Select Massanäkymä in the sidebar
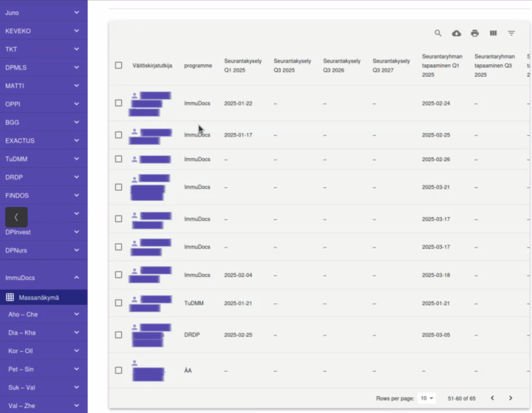 (38, 298)
